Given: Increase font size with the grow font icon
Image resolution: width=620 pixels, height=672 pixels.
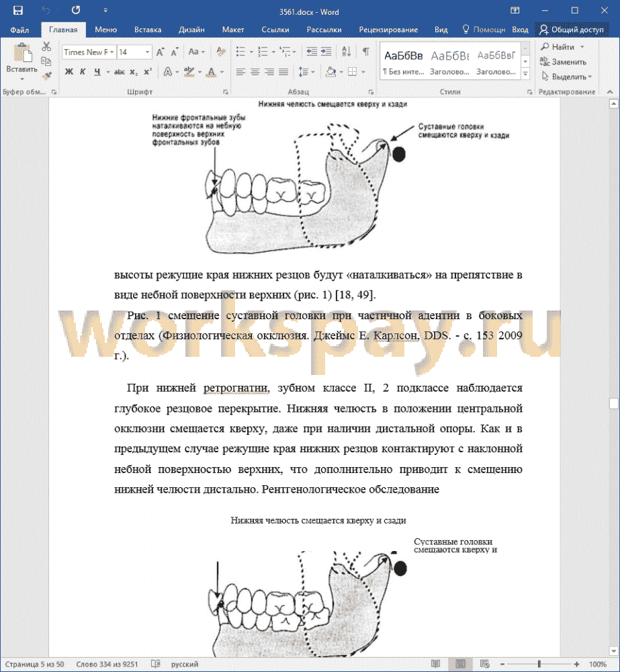Looking at the screenshot, I should 160,52.
